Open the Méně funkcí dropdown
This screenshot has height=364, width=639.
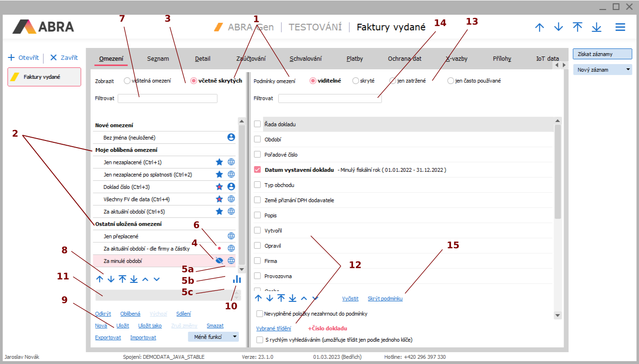[x=213, y=336]
